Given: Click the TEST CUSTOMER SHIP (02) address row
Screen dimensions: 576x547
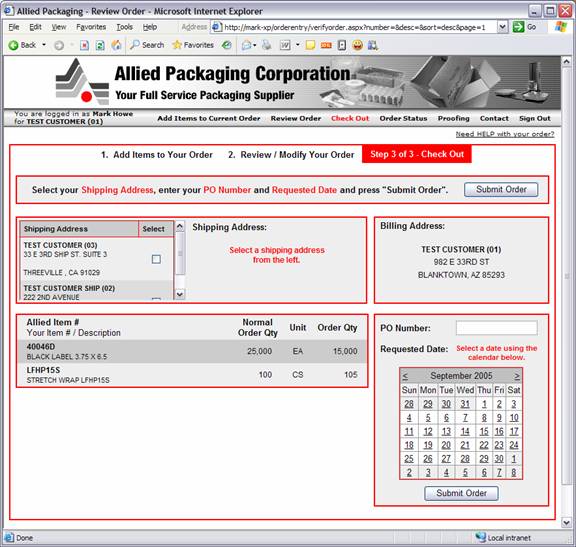Looking at the screenshot, I should [96, 291].
